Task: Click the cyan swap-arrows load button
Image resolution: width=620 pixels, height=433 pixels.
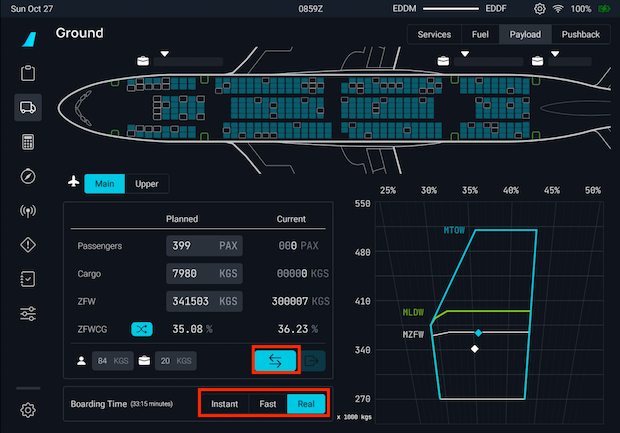Action: pyautogui.click(x=276, y=361)
